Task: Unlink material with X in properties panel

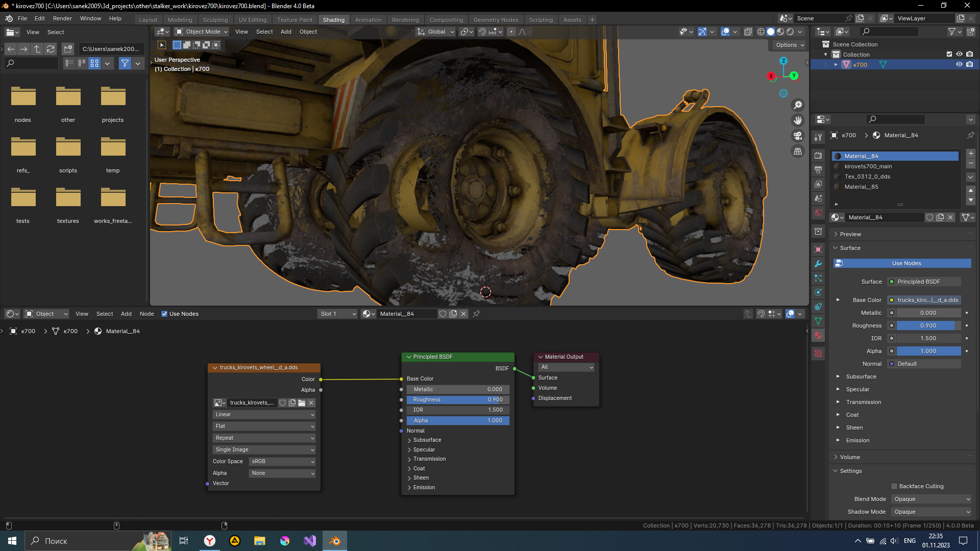Action: tap(950, 217)
